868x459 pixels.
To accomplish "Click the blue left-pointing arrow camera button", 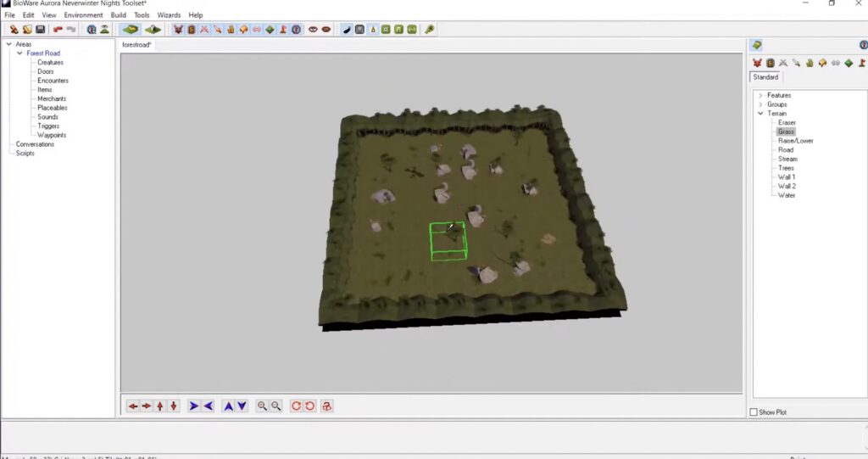I will 209,406.
